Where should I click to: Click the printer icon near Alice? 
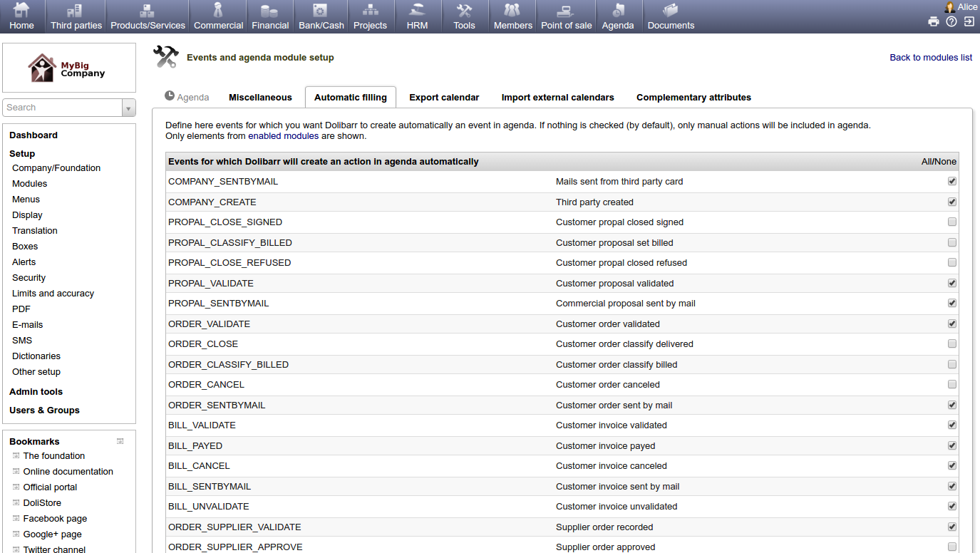[934, 21]
